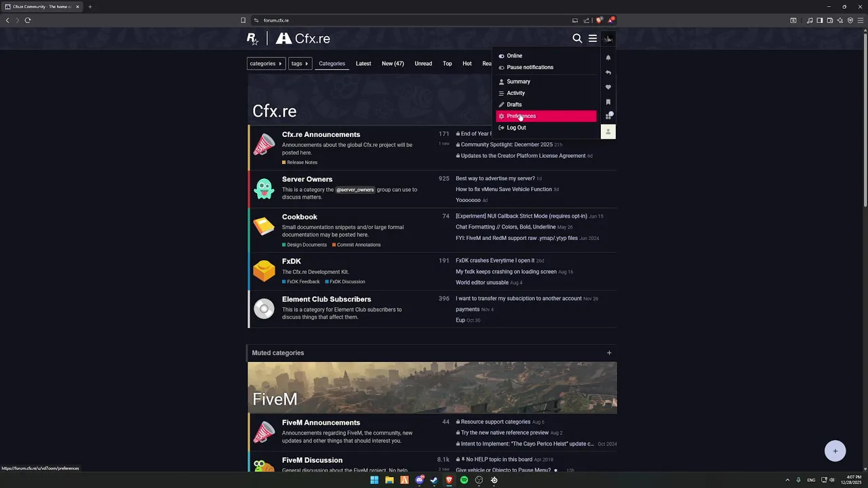Switch to the New (47) tab

tap(393, 64)
